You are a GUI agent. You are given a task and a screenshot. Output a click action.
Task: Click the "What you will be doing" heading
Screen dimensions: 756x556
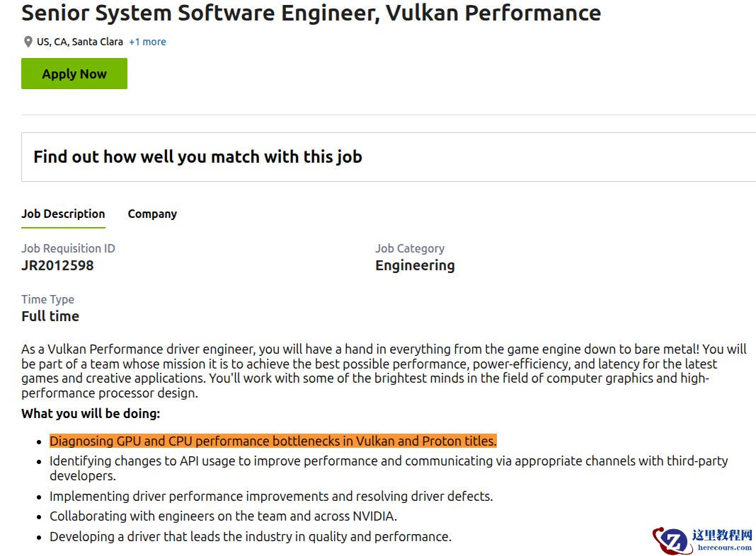click(91, 413)
